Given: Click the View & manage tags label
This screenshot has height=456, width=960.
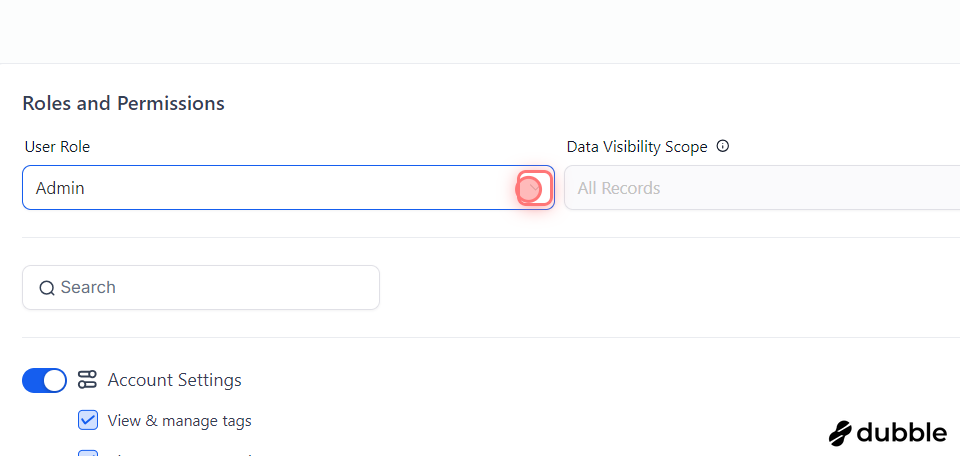Looking at the screenshot, I should (180, 421).
